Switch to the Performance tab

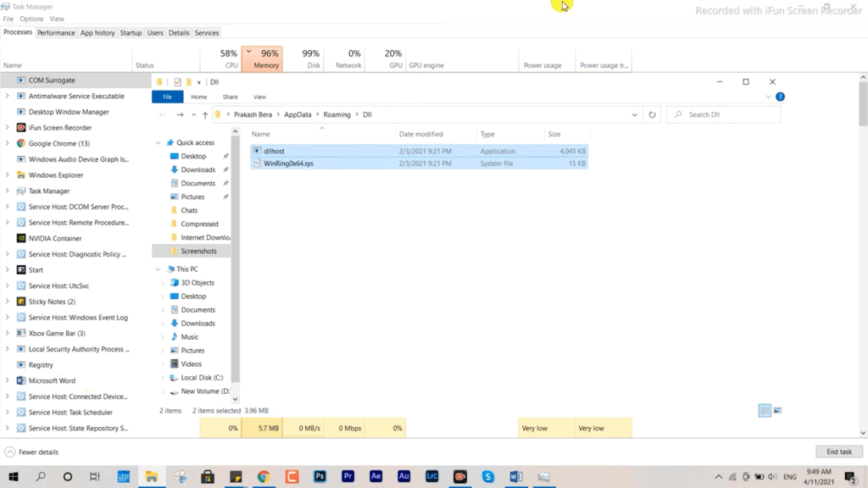pyautogui.click(x=56, y=33)
